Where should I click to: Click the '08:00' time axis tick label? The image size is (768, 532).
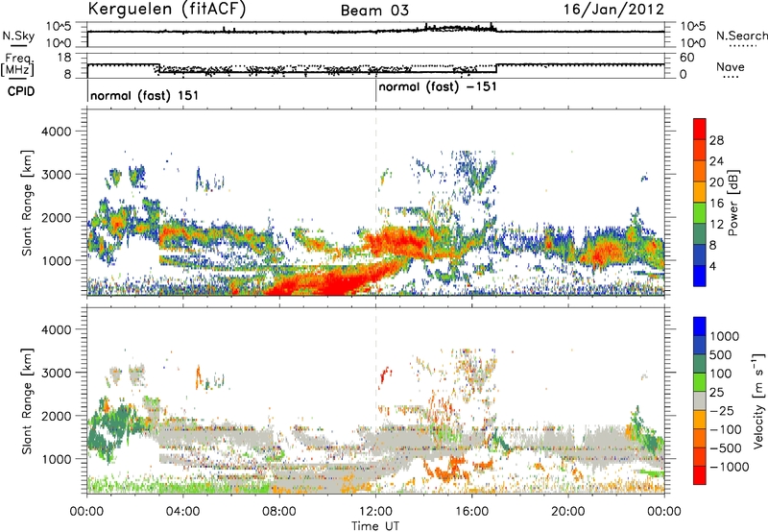pyautogui.click(x=279, y=512)
